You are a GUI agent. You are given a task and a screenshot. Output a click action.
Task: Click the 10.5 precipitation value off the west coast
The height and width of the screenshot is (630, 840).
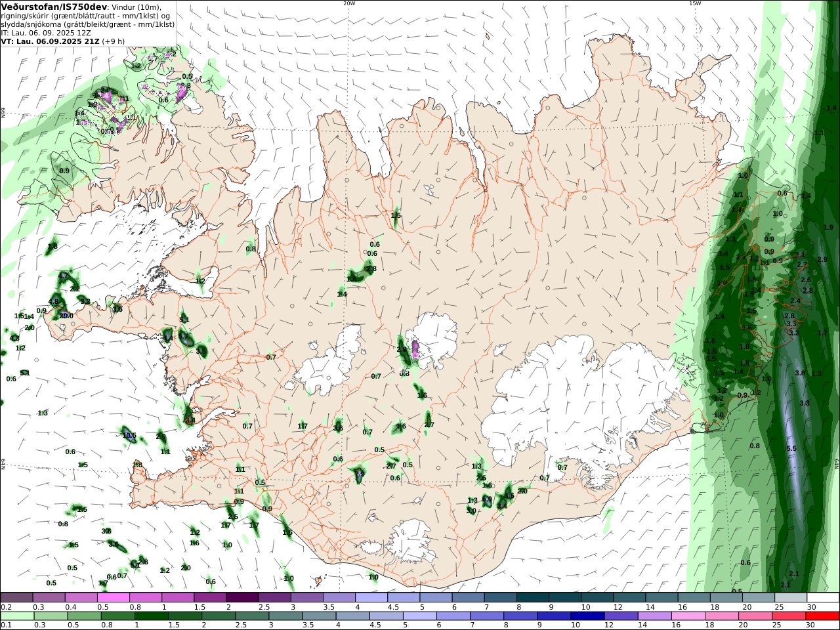tap(129, 436)
